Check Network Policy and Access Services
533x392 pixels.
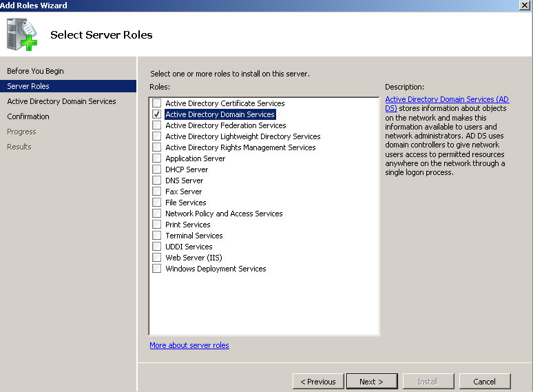tap(157, 214)
